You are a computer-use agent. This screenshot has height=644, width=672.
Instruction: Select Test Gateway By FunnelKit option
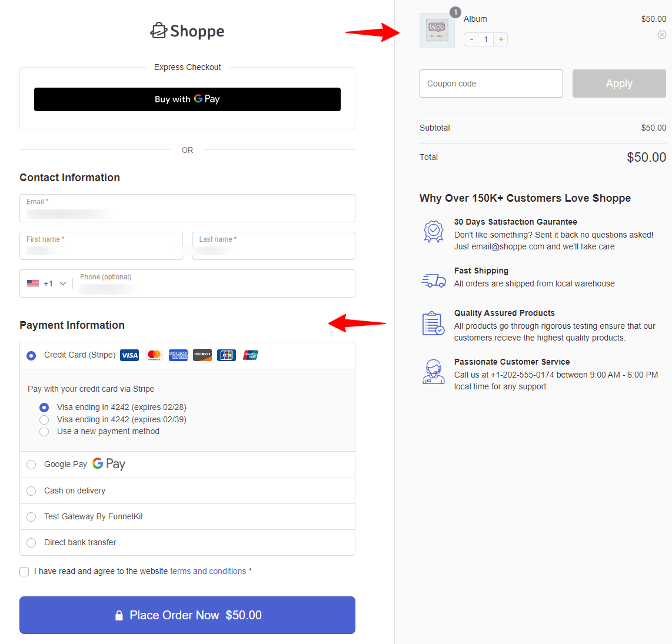(31, 517)
